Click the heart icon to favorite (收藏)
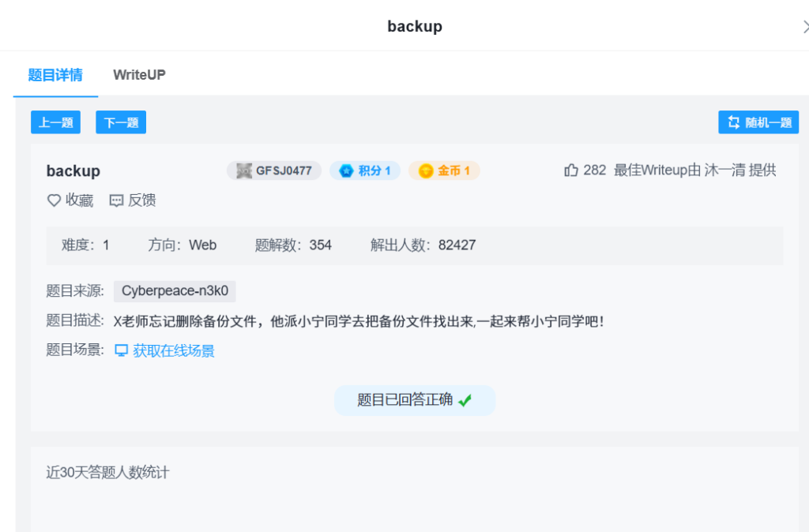Viewport: 809px width, 532px height. pos(54,200)
